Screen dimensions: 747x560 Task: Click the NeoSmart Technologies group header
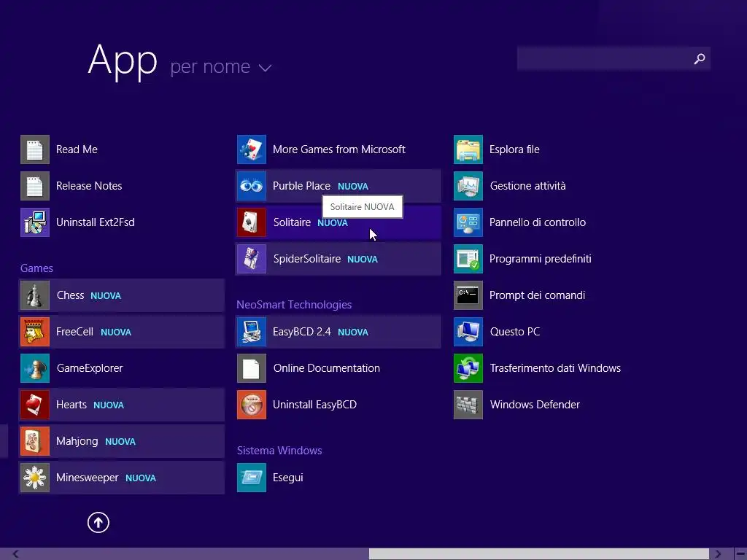click(294, 305)
